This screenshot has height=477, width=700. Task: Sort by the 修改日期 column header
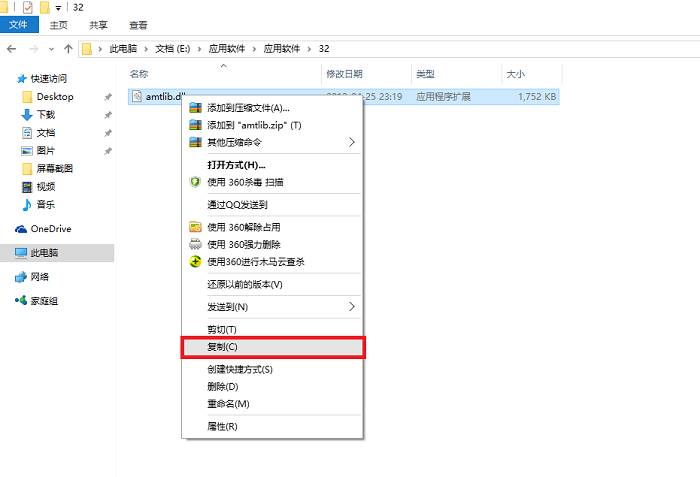coord(366,74)
